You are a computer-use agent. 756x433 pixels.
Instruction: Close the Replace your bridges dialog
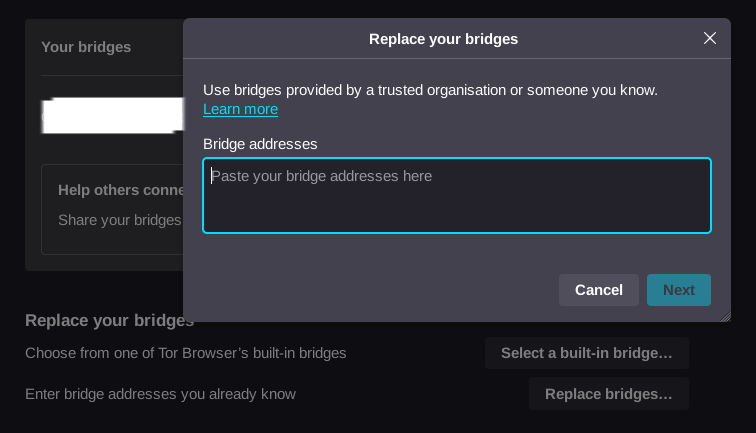click(x=710, y=38)
